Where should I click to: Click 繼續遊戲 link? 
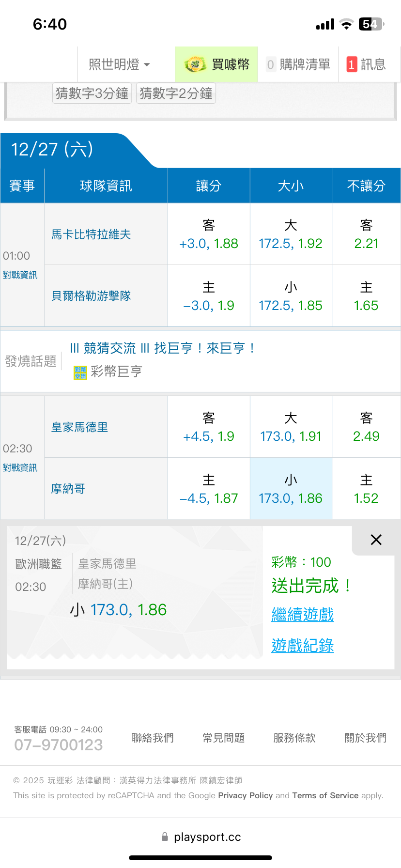tap(303, 615)
